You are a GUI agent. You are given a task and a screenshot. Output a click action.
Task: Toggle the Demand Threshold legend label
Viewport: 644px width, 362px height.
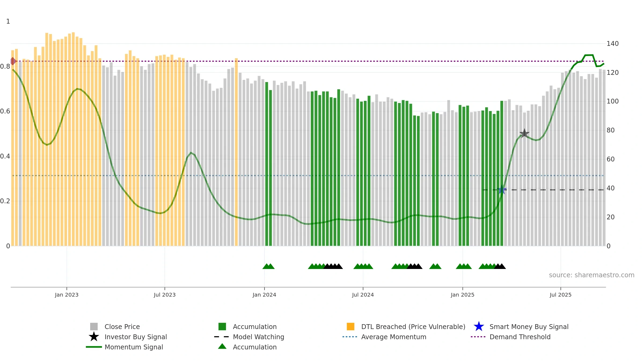pyautogui.click(x=520, y=337)
